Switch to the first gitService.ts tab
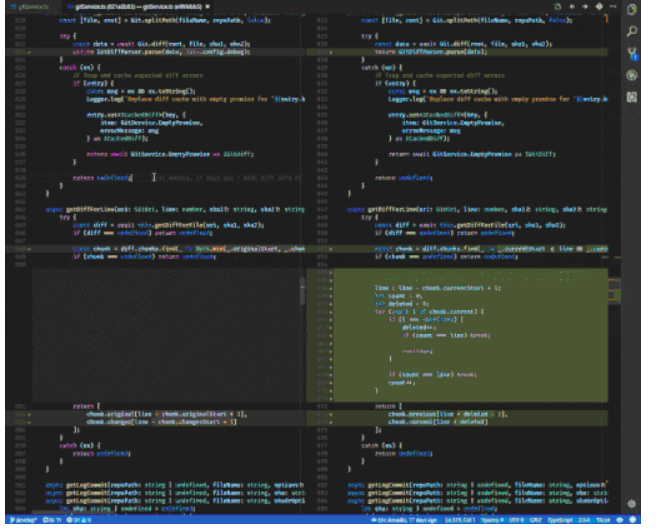Screen dimensions: 658x531 pos(24,8)
